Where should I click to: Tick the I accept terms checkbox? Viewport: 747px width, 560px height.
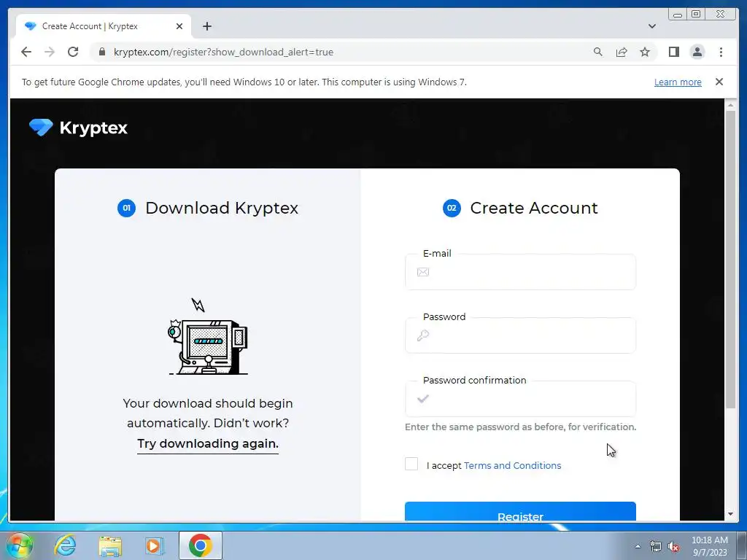411,464
